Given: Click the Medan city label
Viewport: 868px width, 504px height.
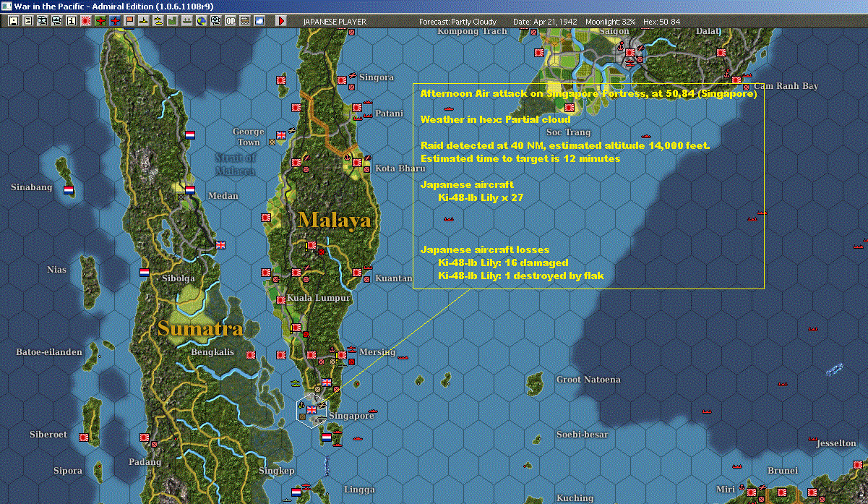Looking at the screenshot, I should [x=223, y=196].
